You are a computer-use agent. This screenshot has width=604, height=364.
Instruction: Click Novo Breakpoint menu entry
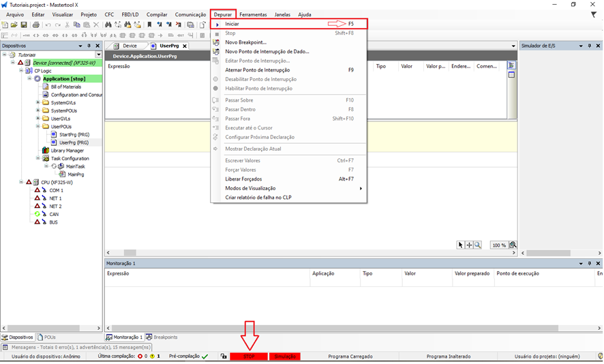[x=245, y=42]
